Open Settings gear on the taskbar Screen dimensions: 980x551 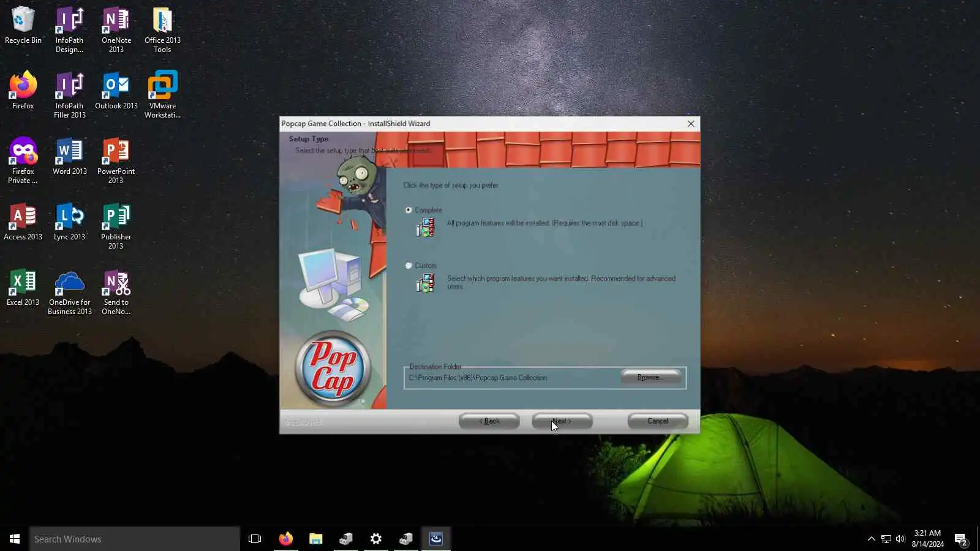(x=375, y=539)
